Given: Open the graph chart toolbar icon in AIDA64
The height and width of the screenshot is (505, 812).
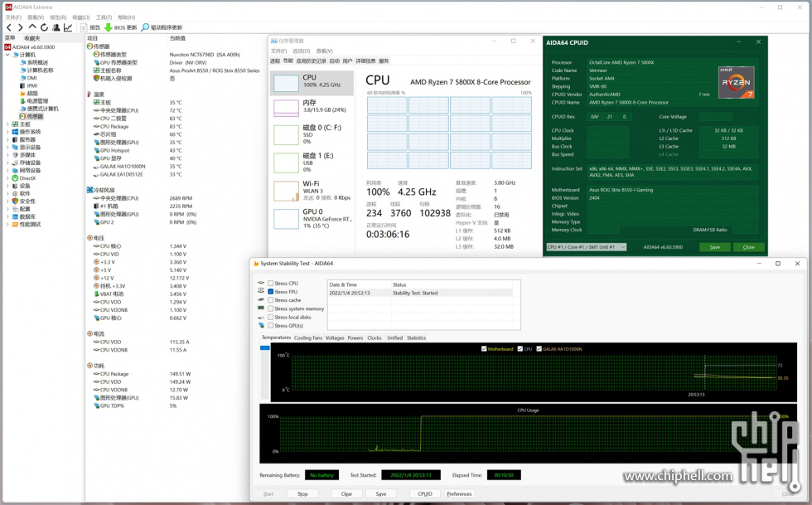Looking at the screenshot, I should coord(68,27).
